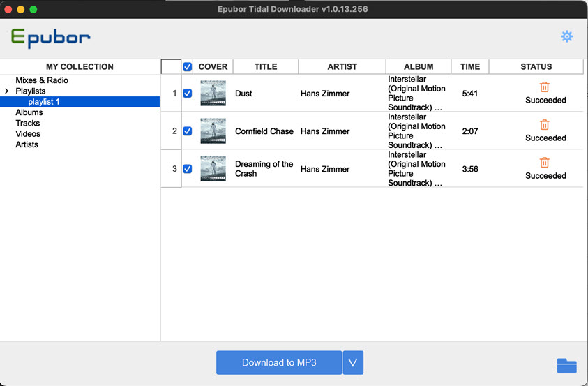Click Succeeded status in Dust row
The width and height of the screenshot is (588, 386).
(545, 100)
